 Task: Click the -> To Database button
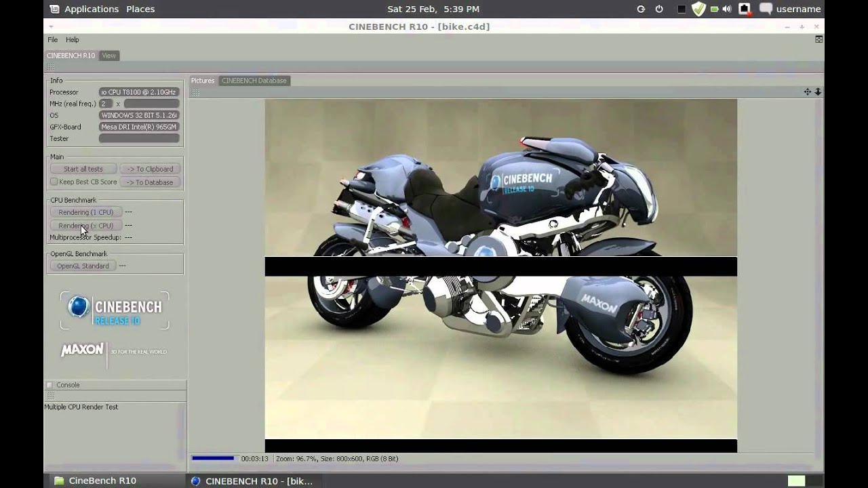pyautogui.click(x=150, y=182)
